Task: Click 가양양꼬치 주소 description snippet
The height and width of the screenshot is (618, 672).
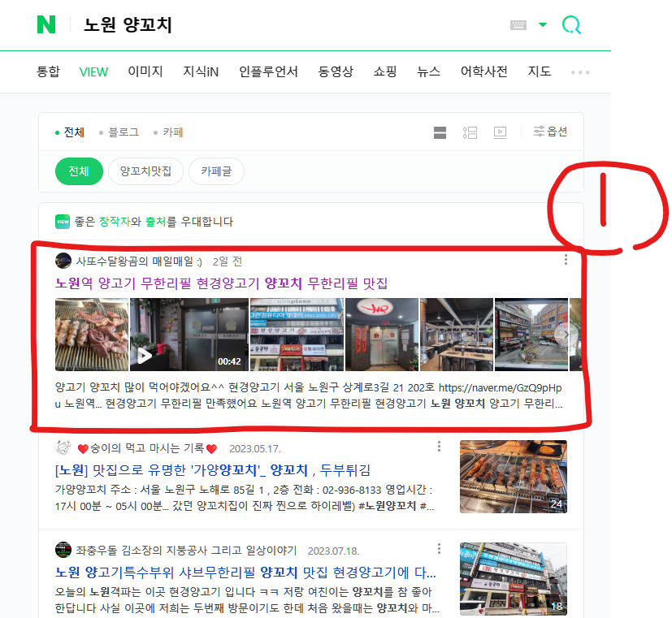Action: (245, 498)
